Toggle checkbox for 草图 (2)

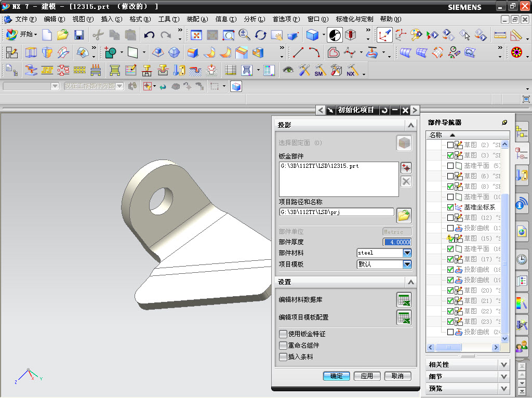[x=450, y=145]
